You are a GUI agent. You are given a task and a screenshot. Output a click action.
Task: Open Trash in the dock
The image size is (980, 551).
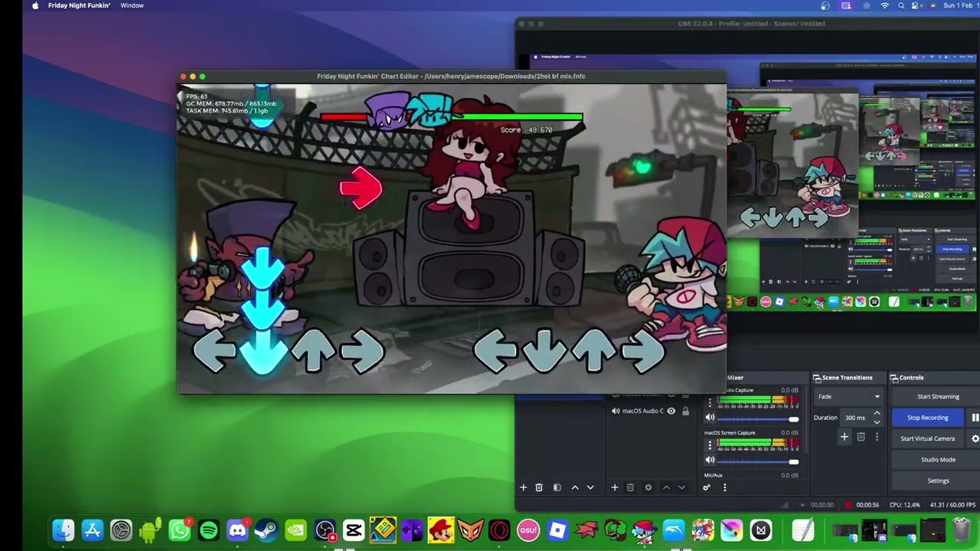tap(962, 530)
